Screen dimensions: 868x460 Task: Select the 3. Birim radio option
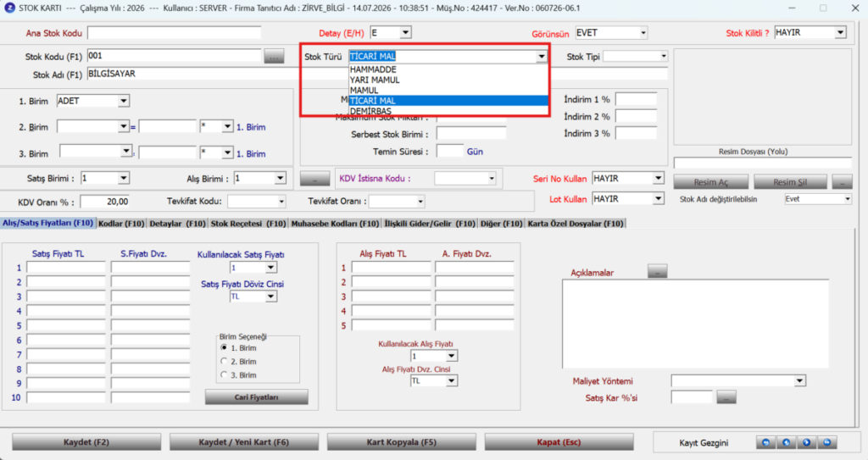click(224, 374)
